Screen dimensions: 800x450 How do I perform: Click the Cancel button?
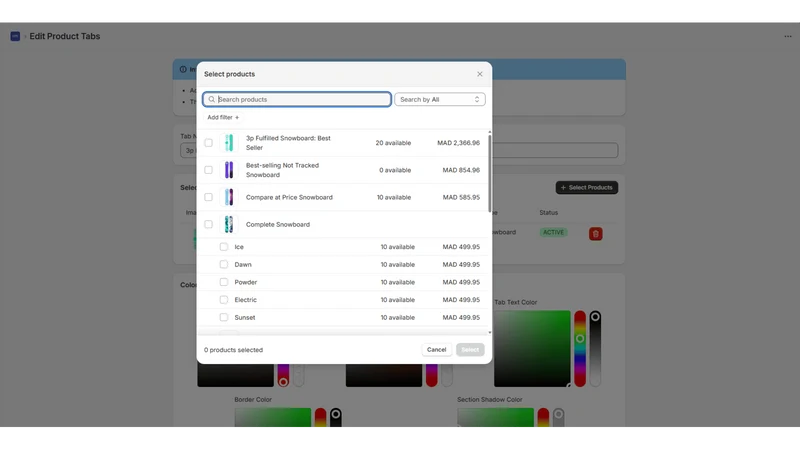pyautogui.click(x=436, y=349)
